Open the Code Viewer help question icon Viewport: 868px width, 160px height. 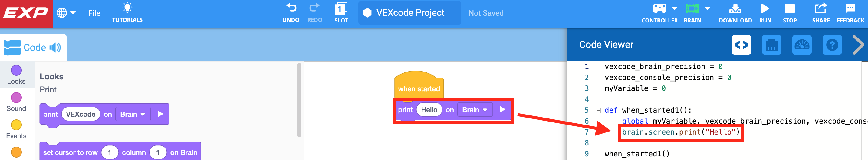pyautogui.click(x=832, y=45)
